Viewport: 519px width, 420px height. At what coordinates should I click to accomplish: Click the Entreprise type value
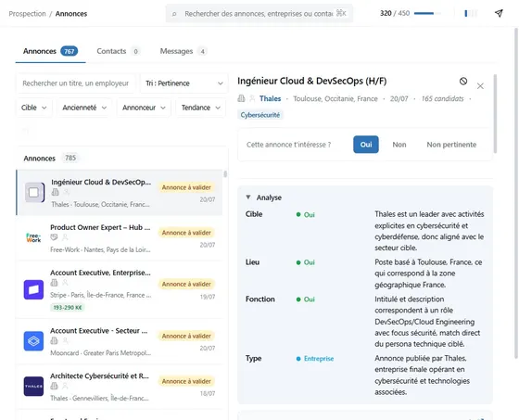319,359
